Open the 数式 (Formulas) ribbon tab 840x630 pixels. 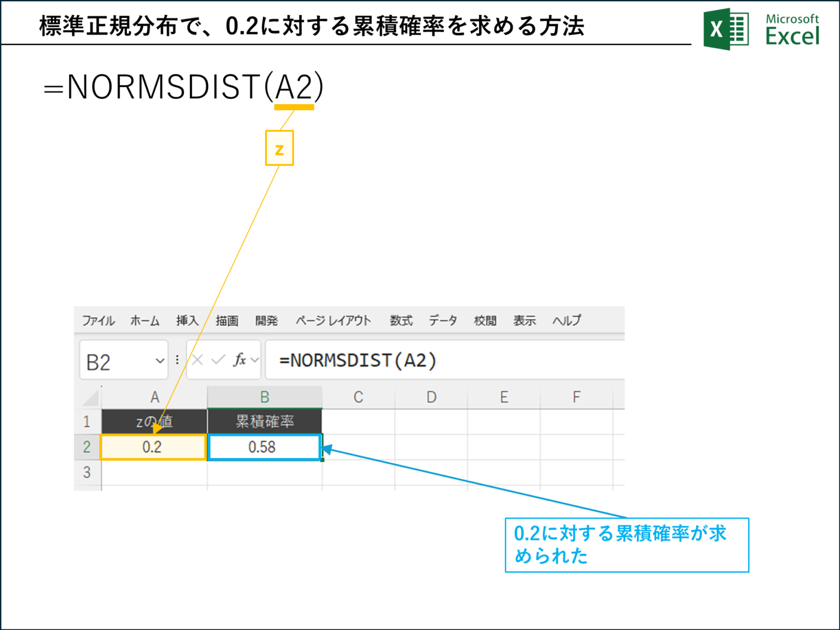tap(401, 320)
